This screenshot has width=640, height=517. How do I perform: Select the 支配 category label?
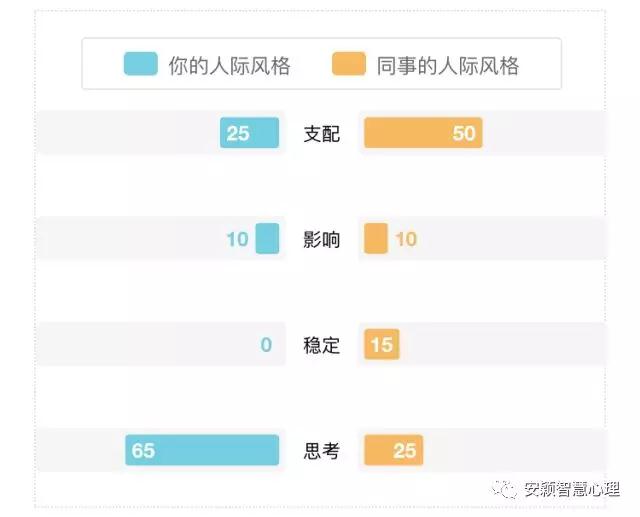point(321,134)
